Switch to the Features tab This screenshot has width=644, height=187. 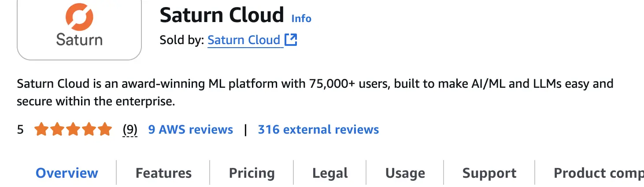[163, 173]
